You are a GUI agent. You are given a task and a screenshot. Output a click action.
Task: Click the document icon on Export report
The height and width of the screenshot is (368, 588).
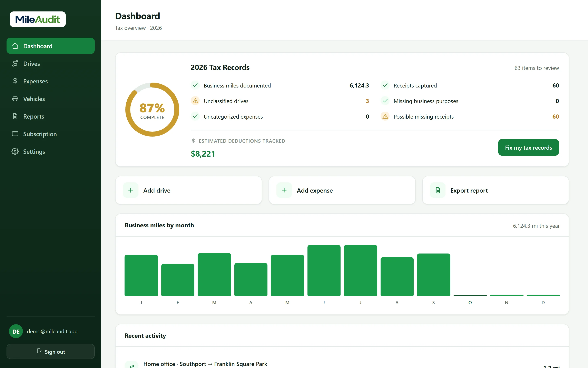(x=438, y=190)
